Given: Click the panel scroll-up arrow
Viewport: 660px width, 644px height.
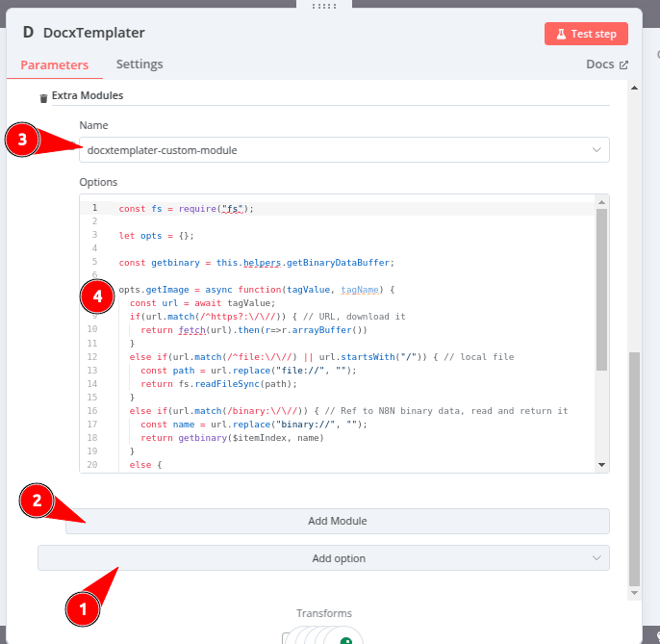Looking at the screenshot, I should pyautogui.click(x=634, y=88).
